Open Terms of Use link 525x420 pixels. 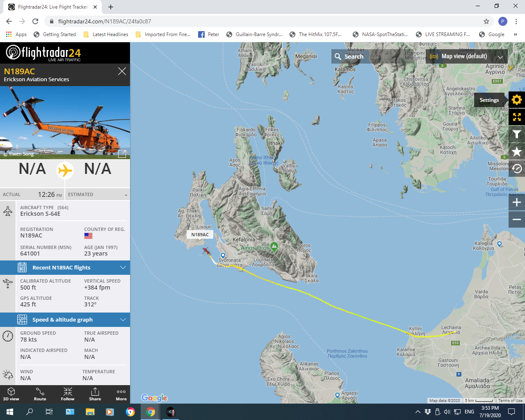510,401
